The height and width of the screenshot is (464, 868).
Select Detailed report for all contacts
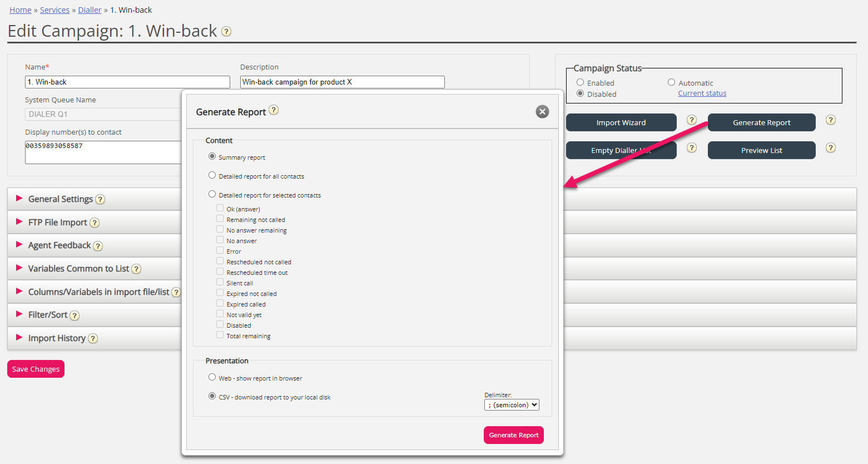(x=212, y=175)
